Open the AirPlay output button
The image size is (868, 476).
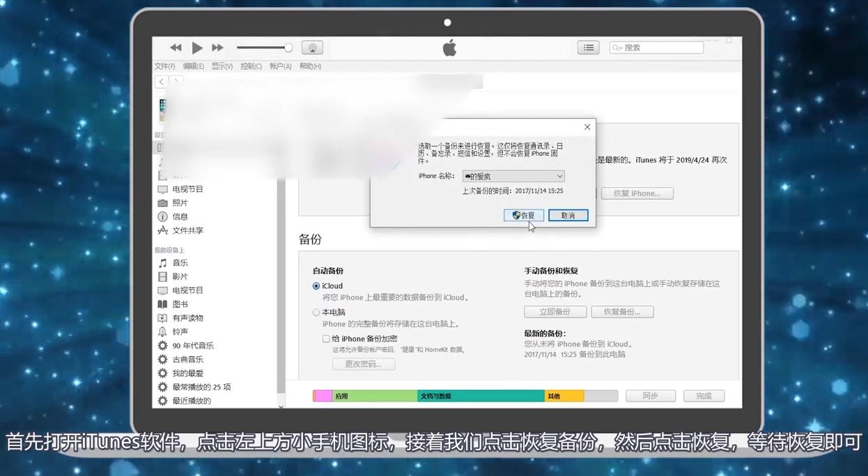(312, 48)
